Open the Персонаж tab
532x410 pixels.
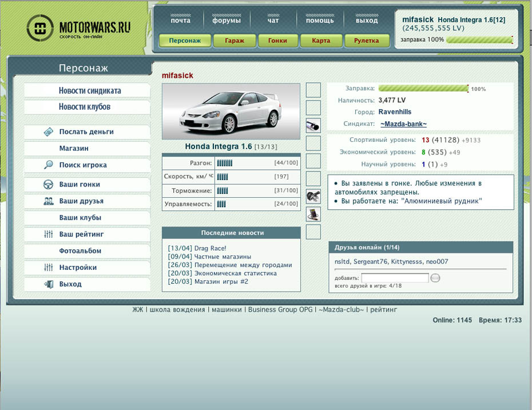click(185, 41)
